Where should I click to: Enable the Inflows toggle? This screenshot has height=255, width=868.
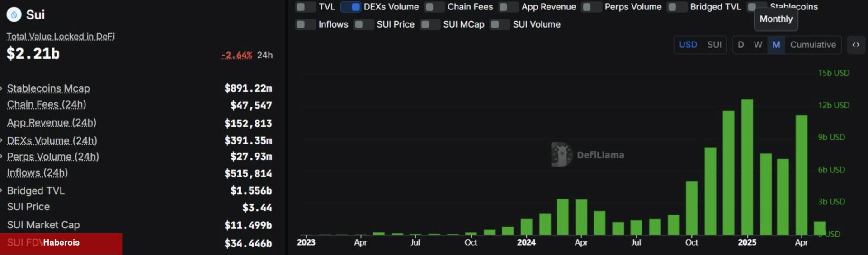click(x=306, y=24)
